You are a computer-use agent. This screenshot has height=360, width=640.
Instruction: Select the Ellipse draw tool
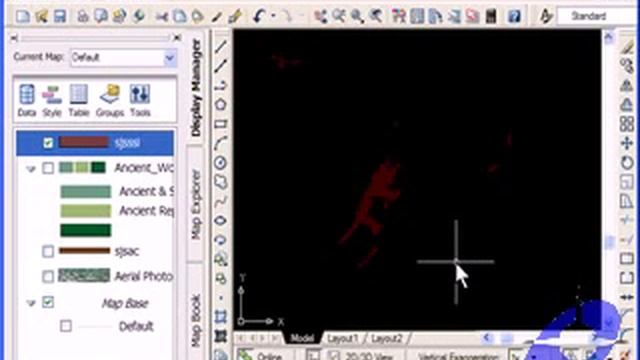coord(221,221)
